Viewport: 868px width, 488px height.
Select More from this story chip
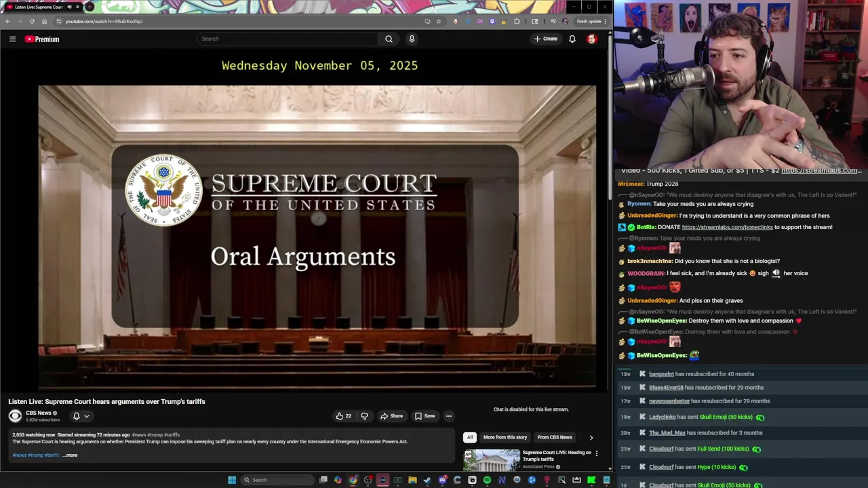505,437
